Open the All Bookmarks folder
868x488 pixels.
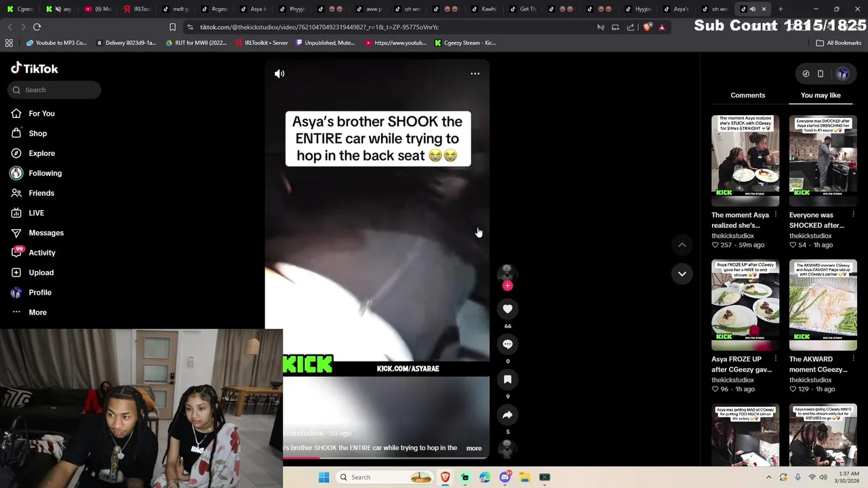839,43
